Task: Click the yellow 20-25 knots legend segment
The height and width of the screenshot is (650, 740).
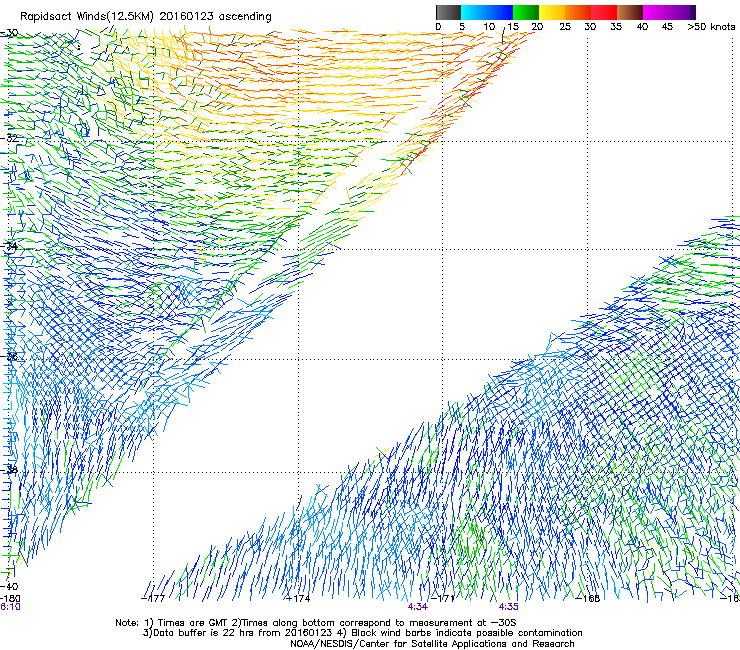Action: (x=552, y=12)
